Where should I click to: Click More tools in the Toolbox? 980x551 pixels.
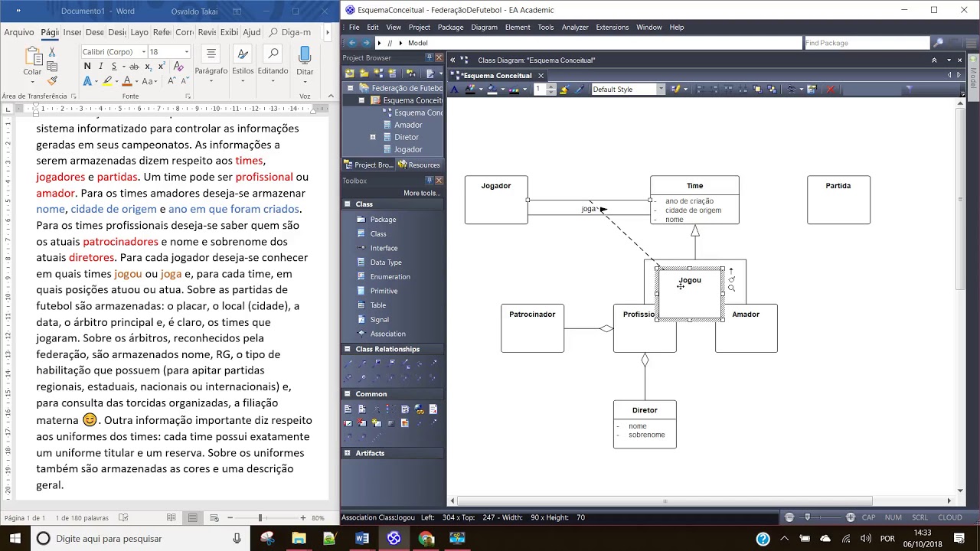point(421,193)
